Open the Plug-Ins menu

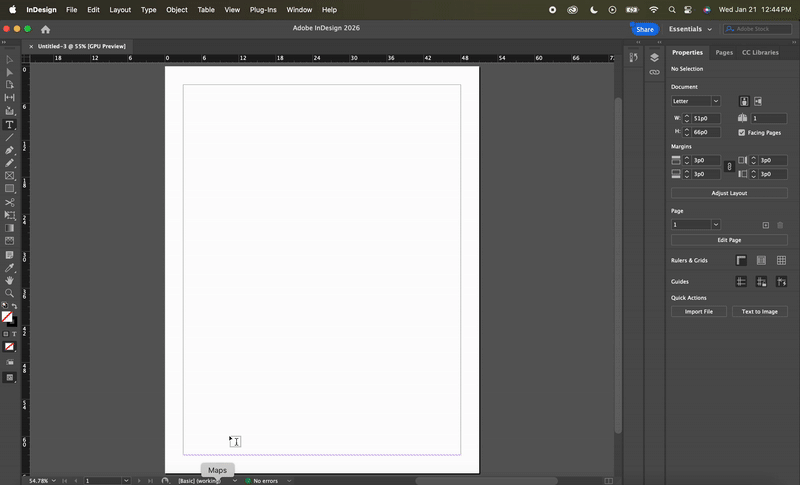pyautogui.click(x=263, y=10)
